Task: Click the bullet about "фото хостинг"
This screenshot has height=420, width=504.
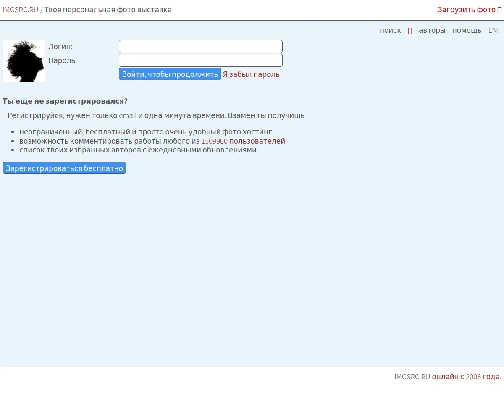Action: tap(146, 132)
